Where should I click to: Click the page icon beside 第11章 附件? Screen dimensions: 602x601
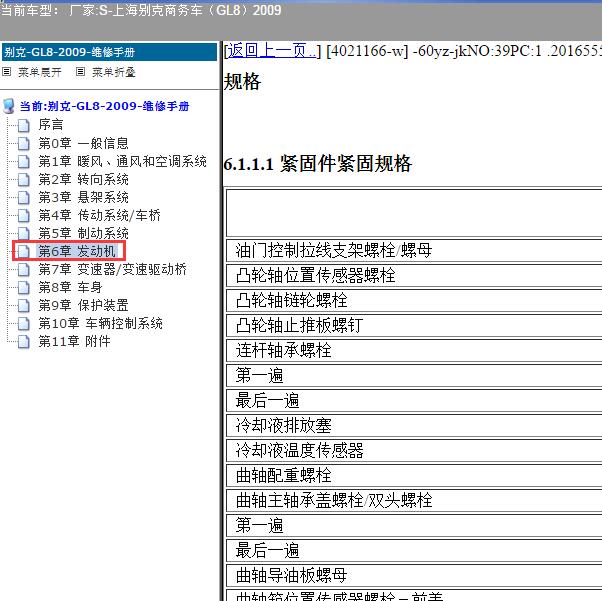(x=23, y=341)
